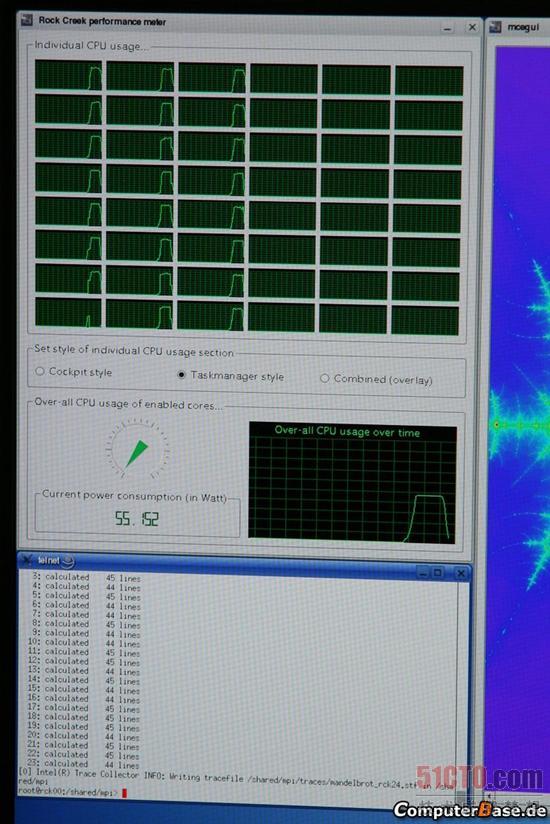Screen dimensions: 550x824
Task: Click the telnet line starting with "15: calculated"
Action: pos(84,689)
